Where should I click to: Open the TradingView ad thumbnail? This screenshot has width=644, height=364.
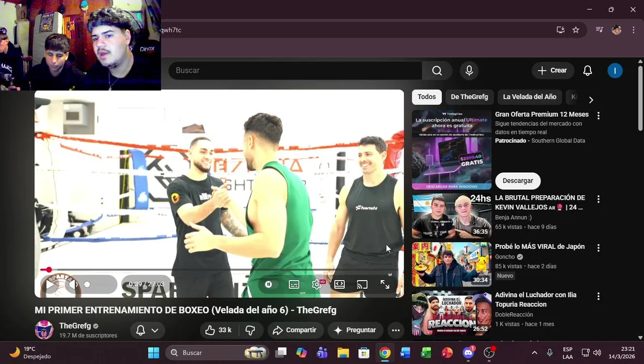[452, 150]
